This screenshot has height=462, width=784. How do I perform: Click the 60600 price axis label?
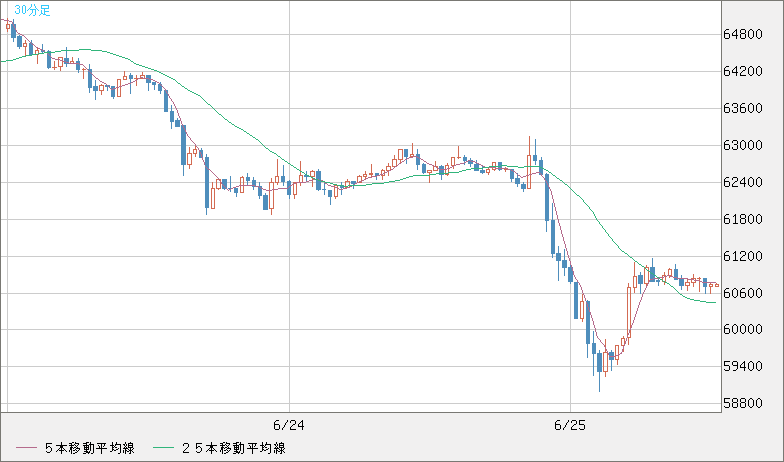743,294
